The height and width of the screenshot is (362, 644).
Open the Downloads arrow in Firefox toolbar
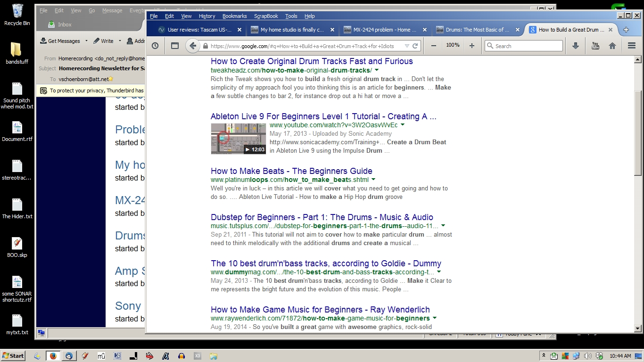coord(575,46)
